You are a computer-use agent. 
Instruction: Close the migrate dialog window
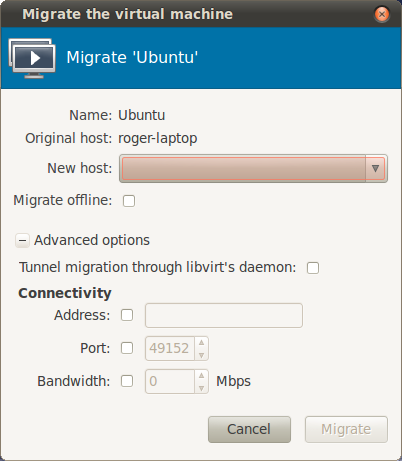(382, 14)
